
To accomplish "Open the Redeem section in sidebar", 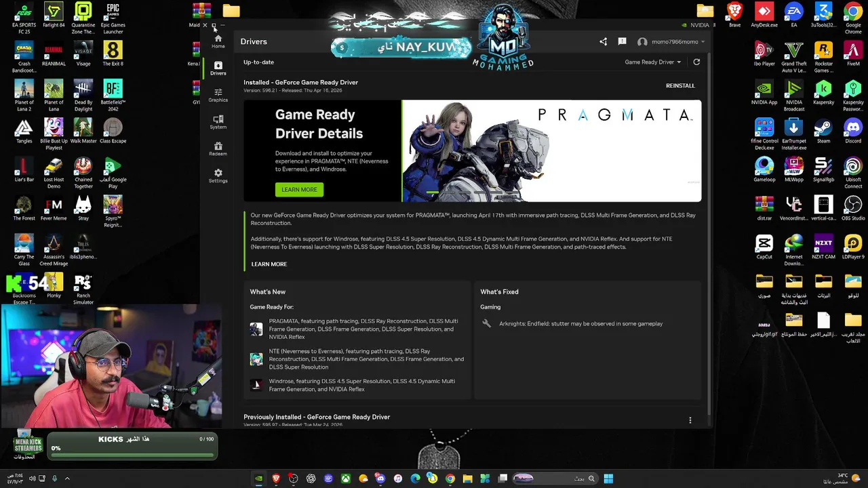I will click(x=218, y=149).
